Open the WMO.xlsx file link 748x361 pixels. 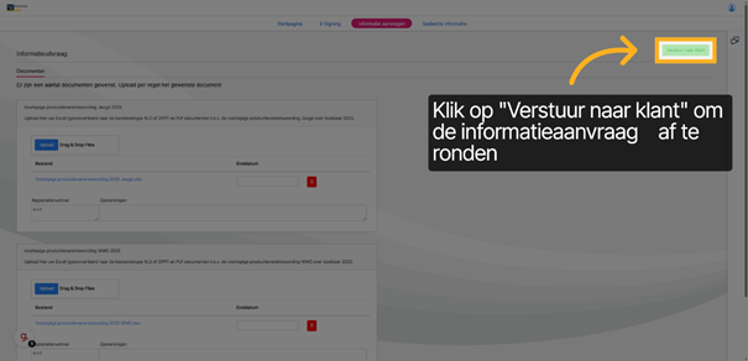88,323
